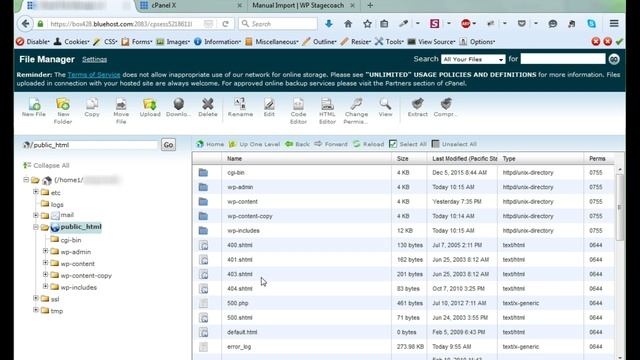Open Change Permissions tool
This screenshot has width=640, height=360.
pos(356,111)
